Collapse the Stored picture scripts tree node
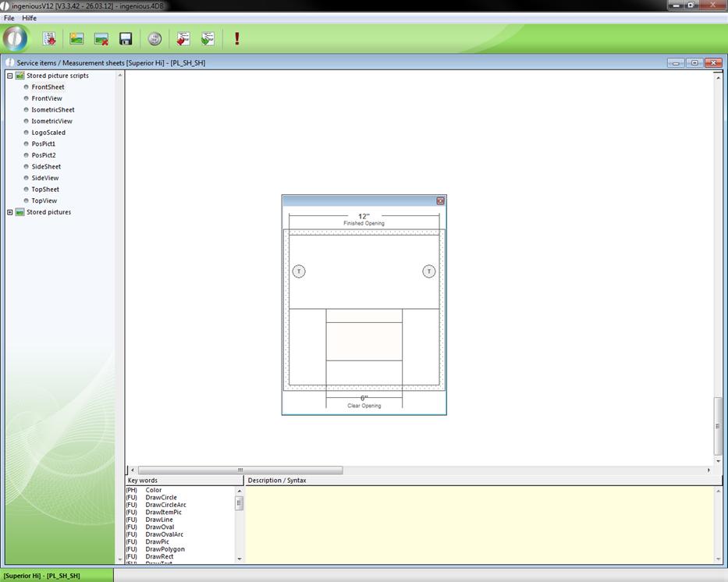 click(10, 76)
